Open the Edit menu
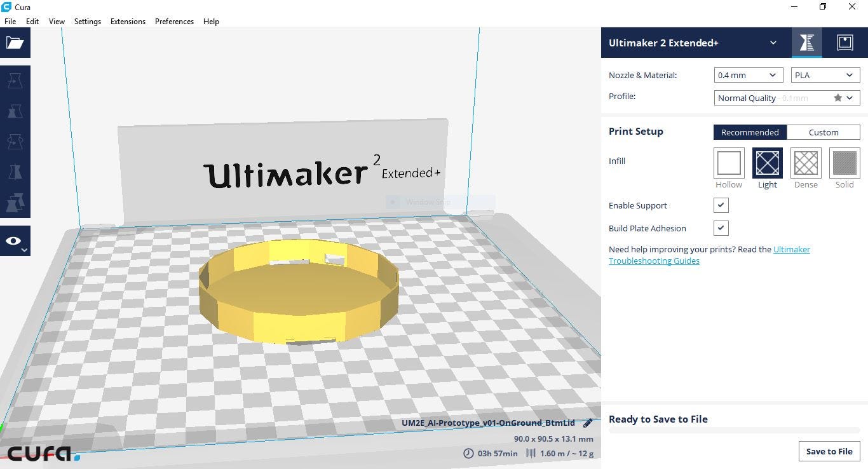Image resolution: width=868 pixels, height=469 pixels. 32,21
